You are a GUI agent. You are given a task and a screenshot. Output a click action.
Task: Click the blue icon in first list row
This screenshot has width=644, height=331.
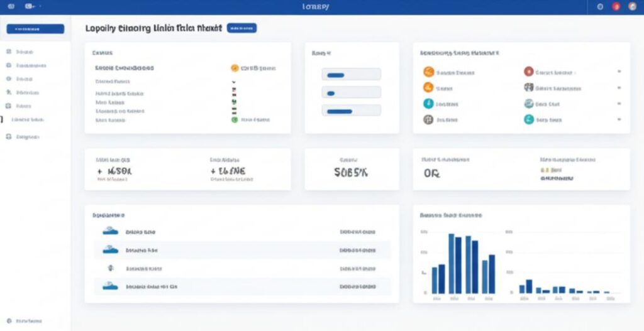click(x=110, y=231)
